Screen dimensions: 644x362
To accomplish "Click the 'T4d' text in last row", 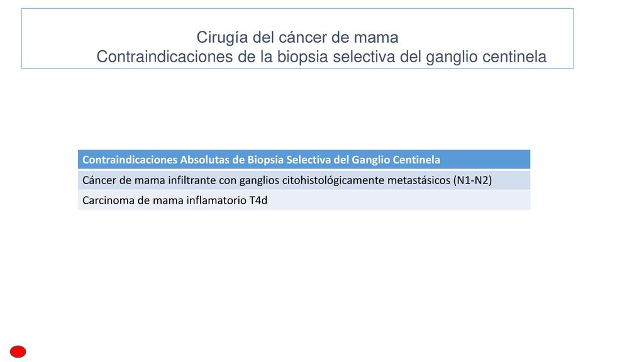I will pyautogui.click(x=258, y=200).
